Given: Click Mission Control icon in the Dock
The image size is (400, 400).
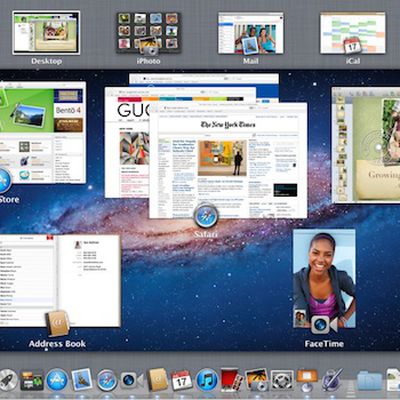Looking at the screenshot, I should tap(32, 381).
